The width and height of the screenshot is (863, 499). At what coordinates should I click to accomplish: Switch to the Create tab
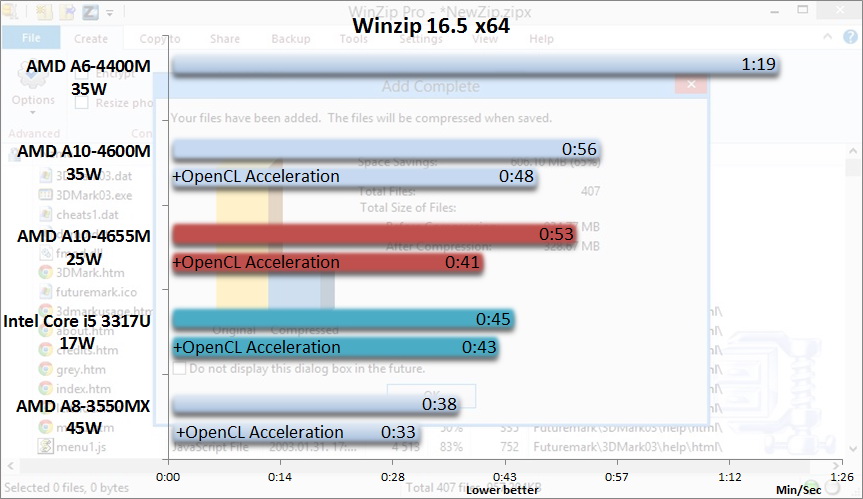click(91, 39)
